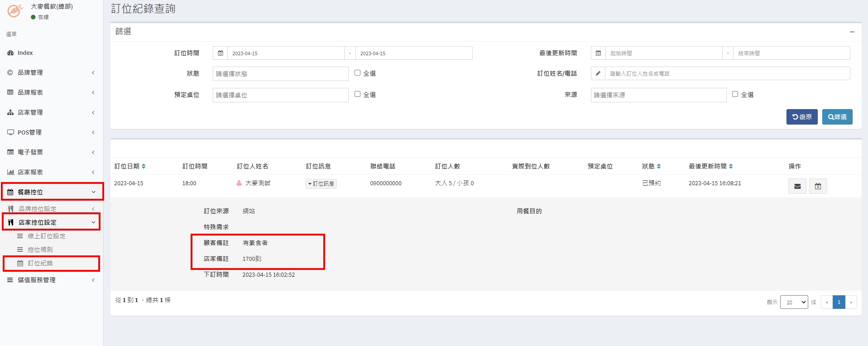Click the 訂位日期 sort arrows icon
Image resolution: width=868 pixels, height=346 pixels.
click(x=144, y=166)
